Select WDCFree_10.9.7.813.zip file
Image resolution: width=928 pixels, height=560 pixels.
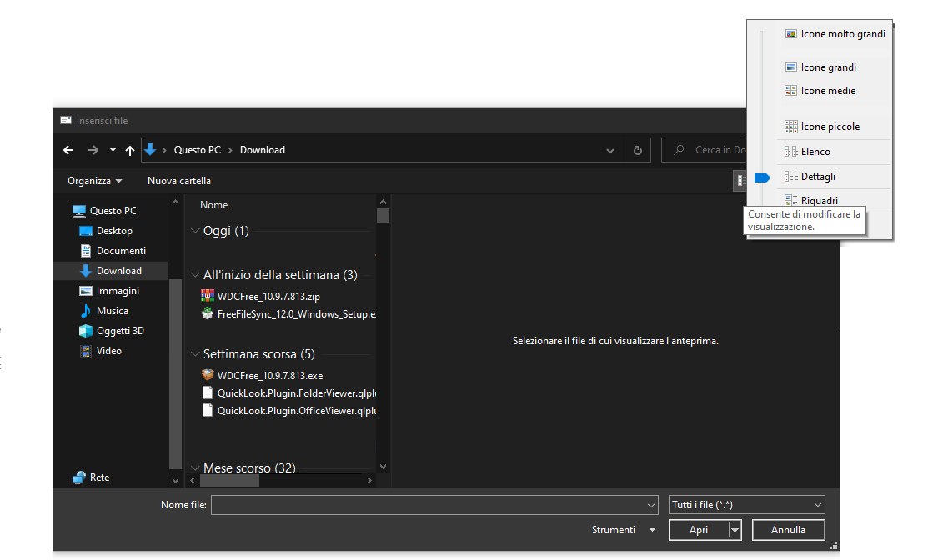tap(268, 296)
